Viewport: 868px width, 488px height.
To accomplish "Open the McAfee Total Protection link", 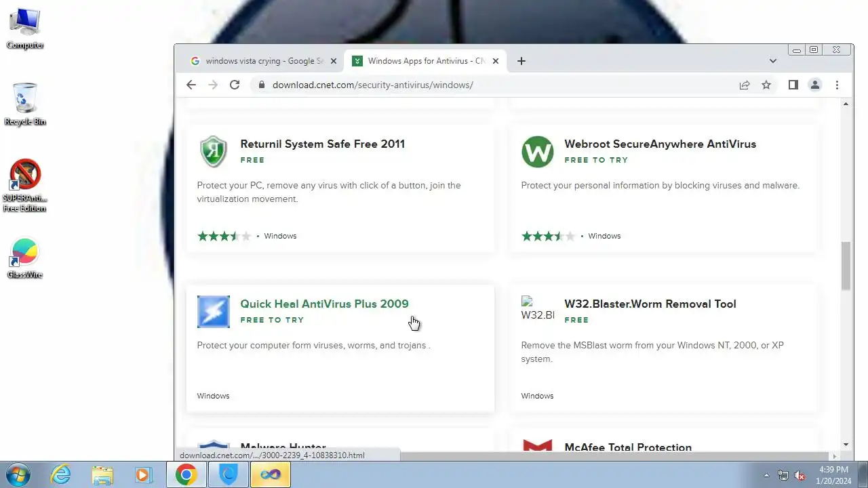I will [628, 447].
